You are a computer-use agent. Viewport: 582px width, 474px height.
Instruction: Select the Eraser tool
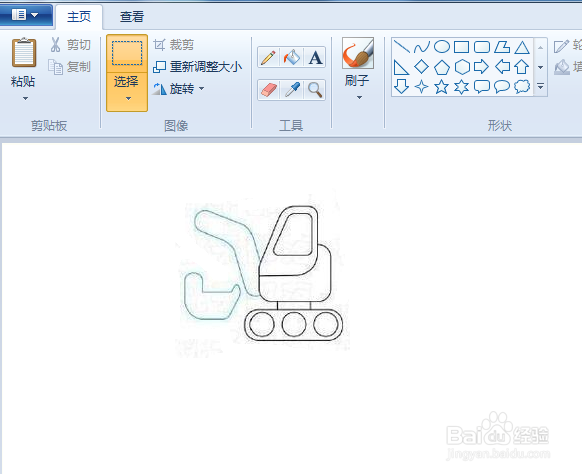(268, 90)
